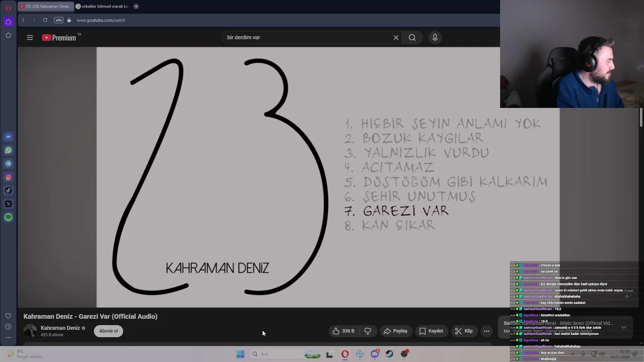Open the Opera menu logo
This screenshot has width=644, height=362.
point(8,8)
